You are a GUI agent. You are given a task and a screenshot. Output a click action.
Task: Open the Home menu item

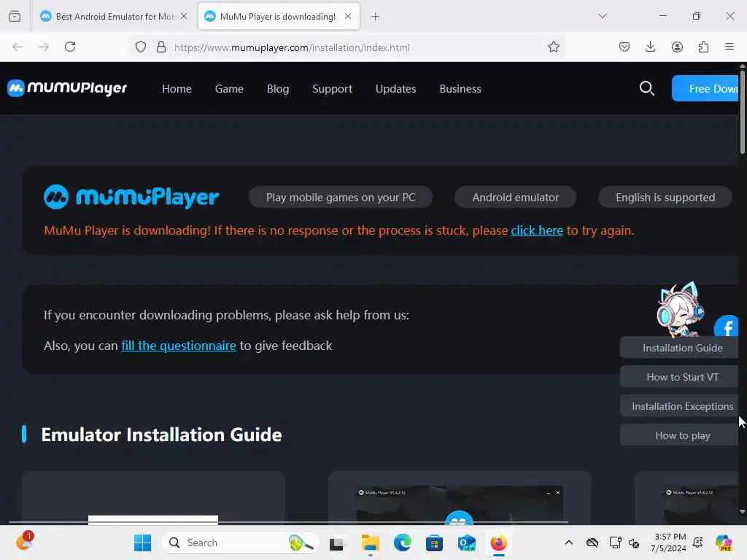(177, 88)
